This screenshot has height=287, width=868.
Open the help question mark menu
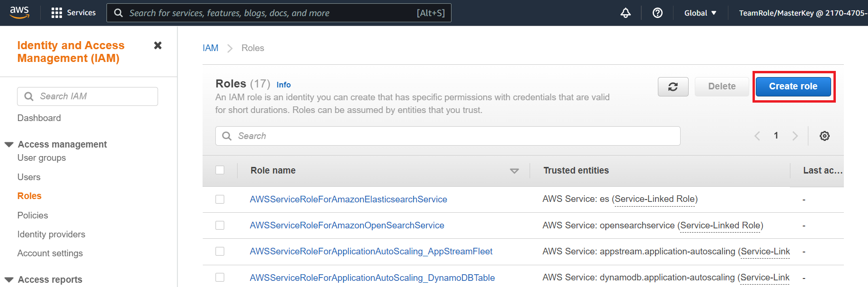657,13
